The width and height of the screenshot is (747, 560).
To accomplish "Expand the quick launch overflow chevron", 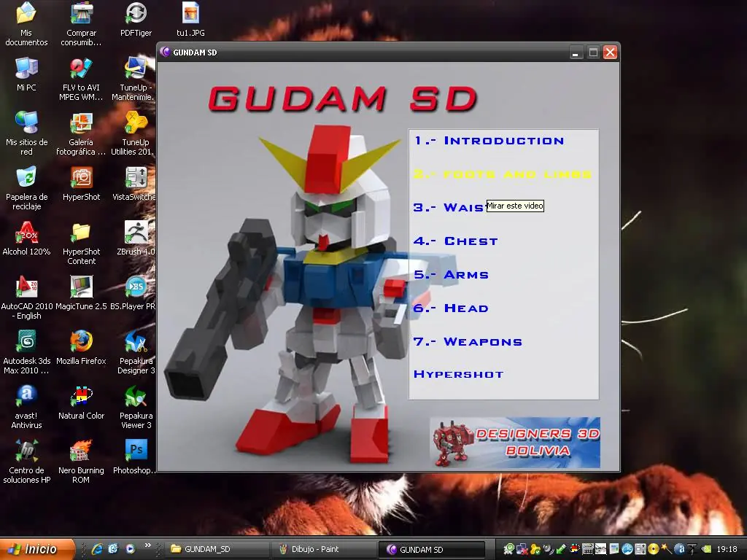I will pyautogui.click(x=147, y=545).
